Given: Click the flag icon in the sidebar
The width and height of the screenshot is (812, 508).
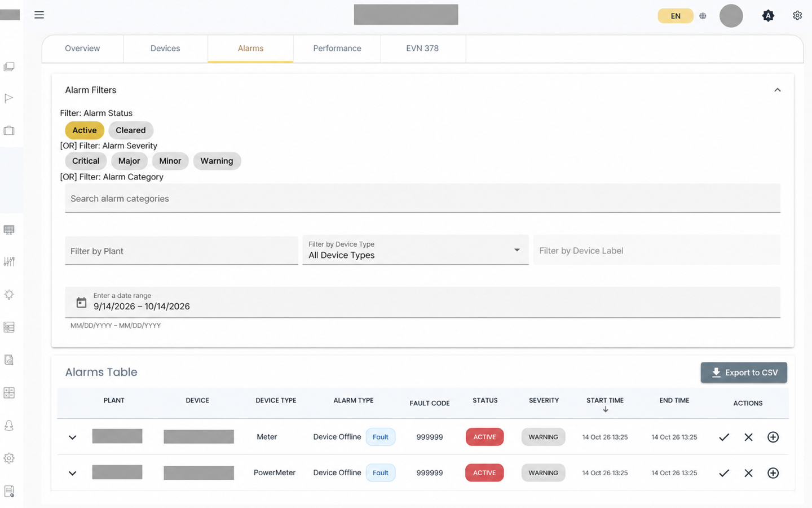Looking at the screenshot, I should (9, 98).
